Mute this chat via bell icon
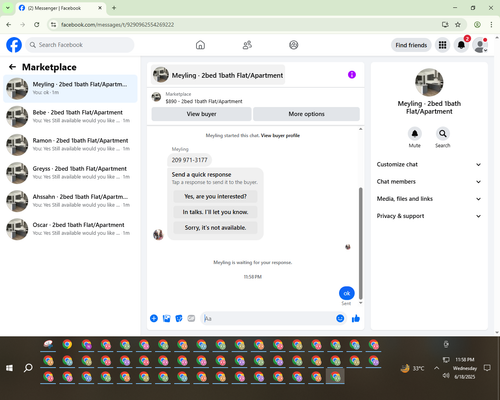The width and height of the screenshot is (500, 400). pyautogui.click(x=414, y=134)
